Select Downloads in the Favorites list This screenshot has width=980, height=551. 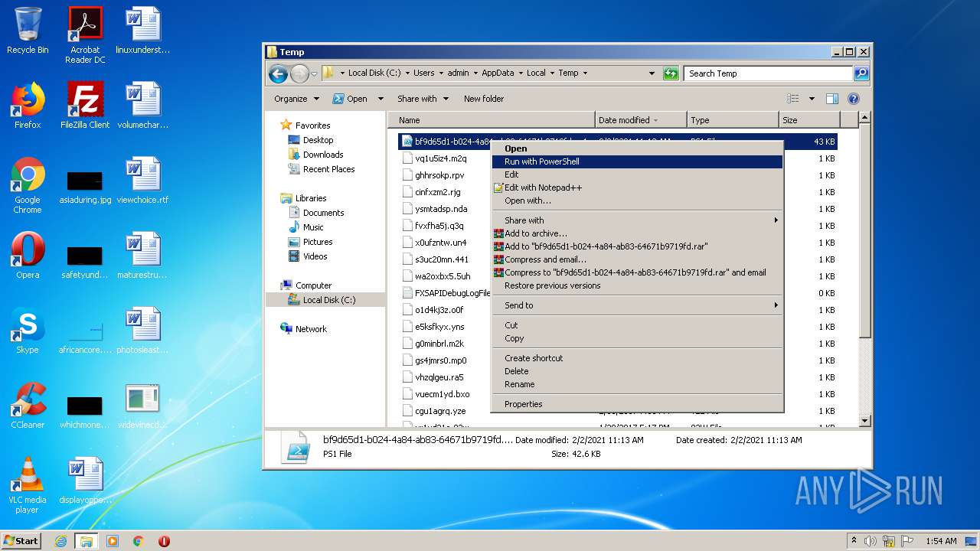[x=322, y=155]
